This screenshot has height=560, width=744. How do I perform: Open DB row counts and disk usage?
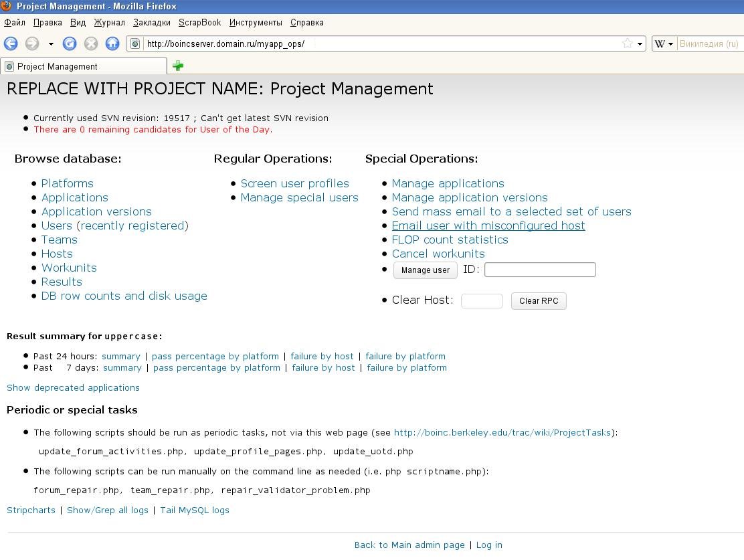(x=124, y=296)
